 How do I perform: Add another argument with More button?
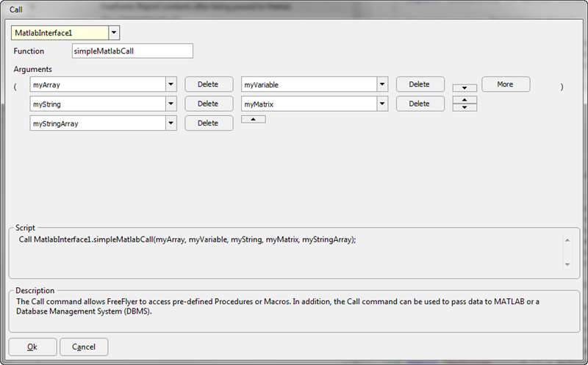(x=506, y=84)
